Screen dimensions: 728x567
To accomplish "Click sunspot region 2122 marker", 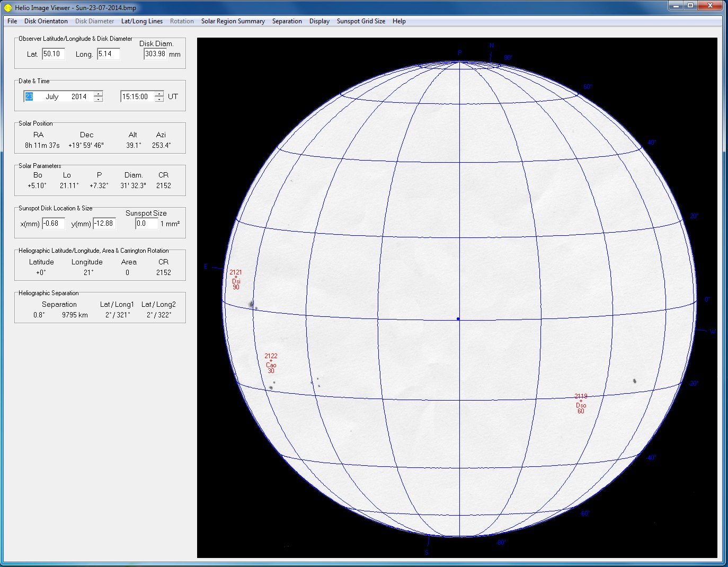I will [271, 361].
